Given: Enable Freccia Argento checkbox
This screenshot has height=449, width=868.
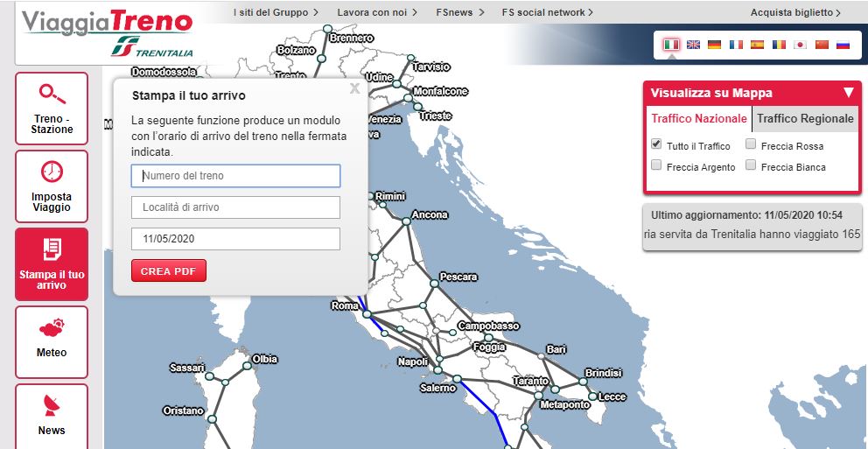Looking at the screenshot, I should [x=656, y=165].
